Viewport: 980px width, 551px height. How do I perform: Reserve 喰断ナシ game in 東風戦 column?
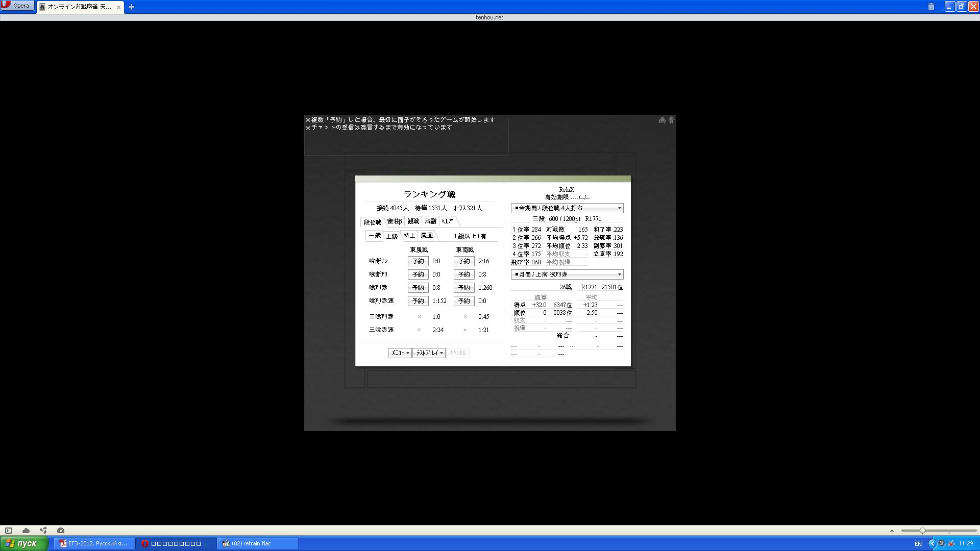418,261
